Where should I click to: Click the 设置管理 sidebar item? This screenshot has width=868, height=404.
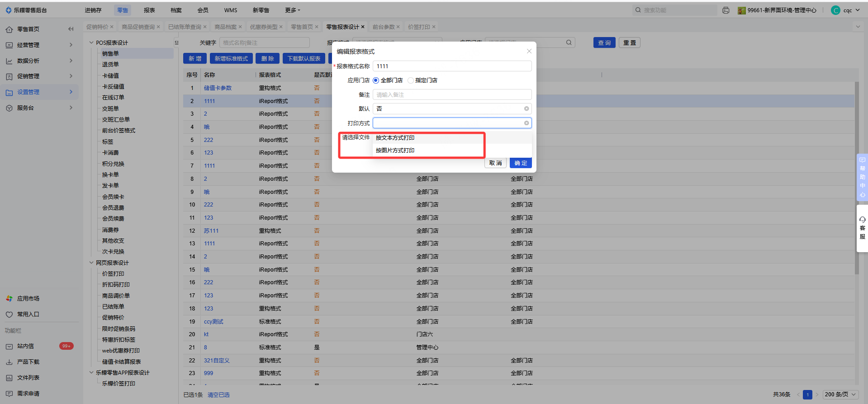[39, 92]
